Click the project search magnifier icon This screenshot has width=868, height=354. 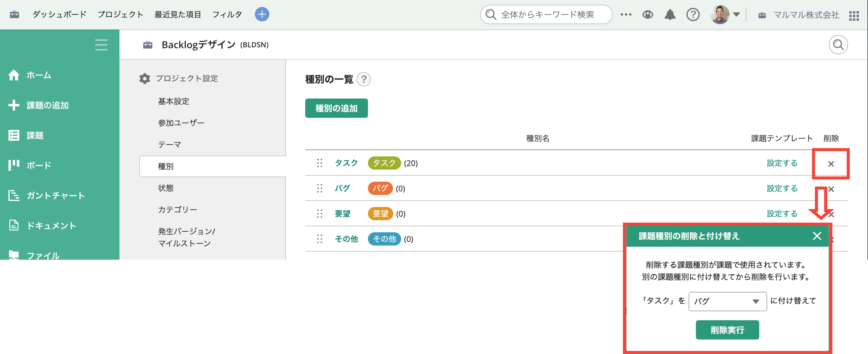pyautogui.click(x=838, y=45)
